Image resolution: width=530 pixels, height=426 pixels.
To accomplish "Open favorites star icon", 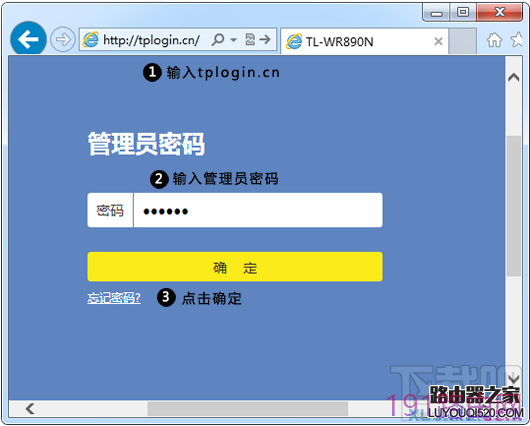I will pos(517,39).
